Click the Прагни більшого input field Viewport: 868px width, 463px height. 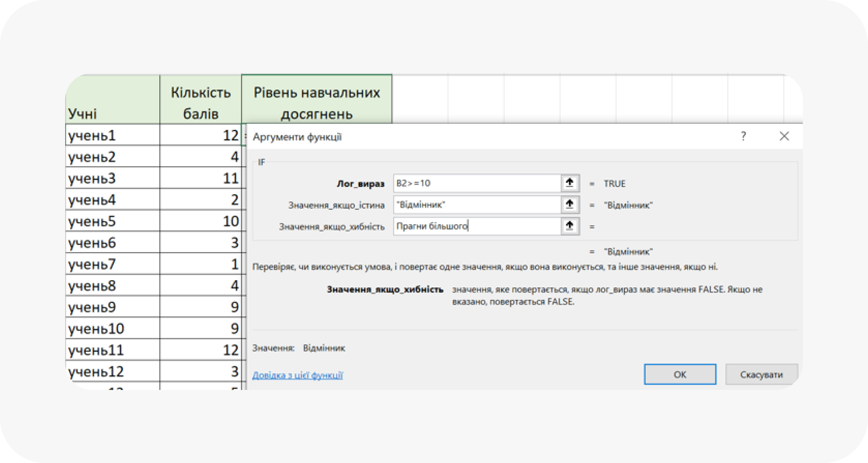tap(476, 226)
